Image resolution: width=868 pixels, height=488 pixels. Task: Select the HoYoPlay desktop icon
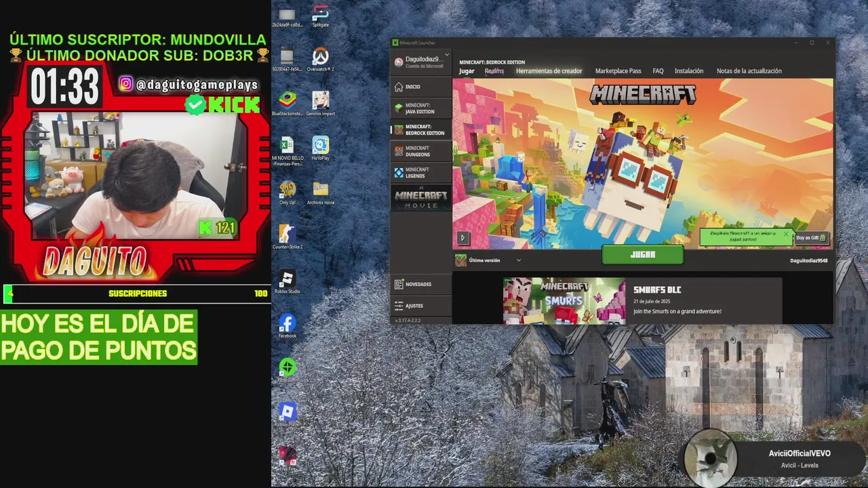click(x=321, y=148)
